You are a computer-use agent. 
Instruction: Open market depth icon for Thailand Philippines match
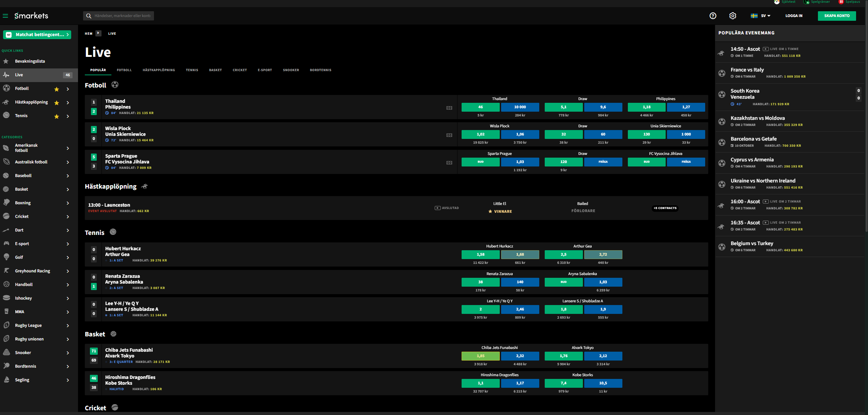point(449,108)
